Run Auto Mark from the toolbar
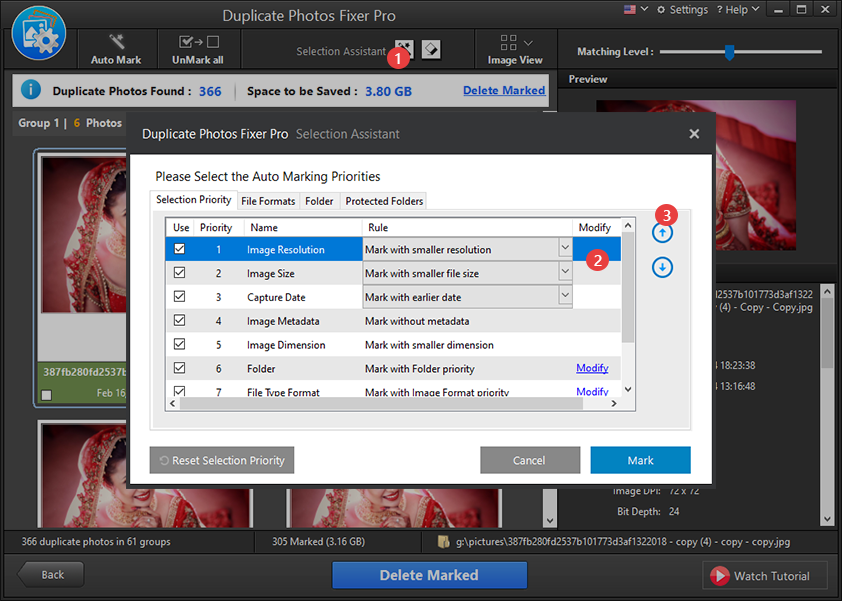 (116, 50)
